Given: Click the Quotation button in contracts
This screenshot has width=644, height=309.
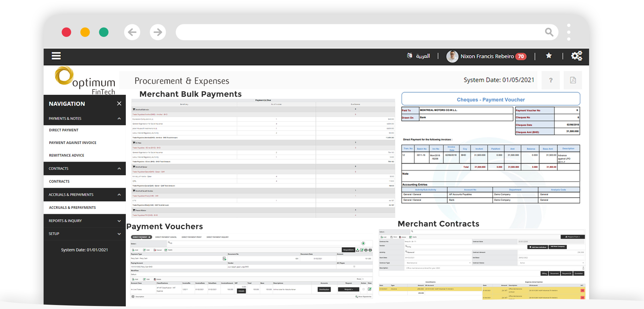Looking at the screenshot, I should tap(578, 273).
